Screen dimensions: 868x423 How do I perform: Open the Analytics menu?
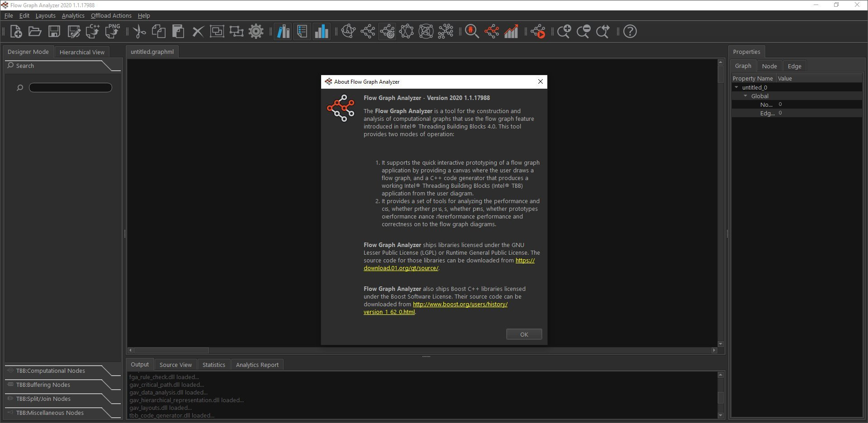tap(72, 15)
